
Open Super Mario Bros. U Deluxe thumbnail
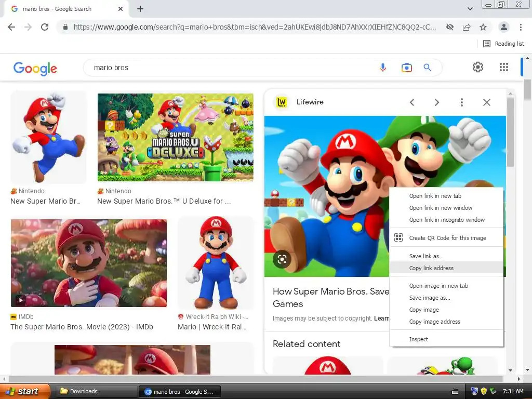(176, 137)
